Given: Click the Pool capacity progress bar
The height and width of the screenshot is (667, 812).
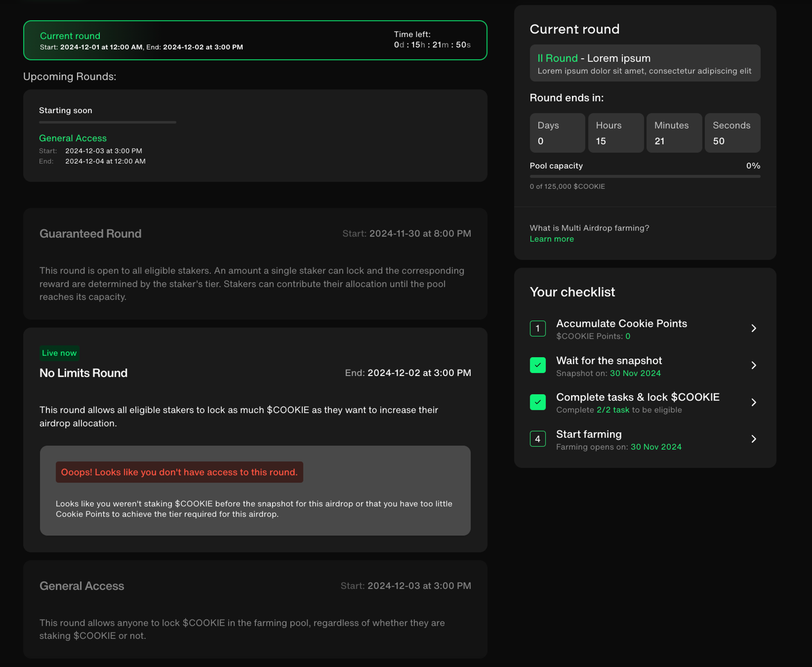Looking at the screenshot, I should 644,177.
